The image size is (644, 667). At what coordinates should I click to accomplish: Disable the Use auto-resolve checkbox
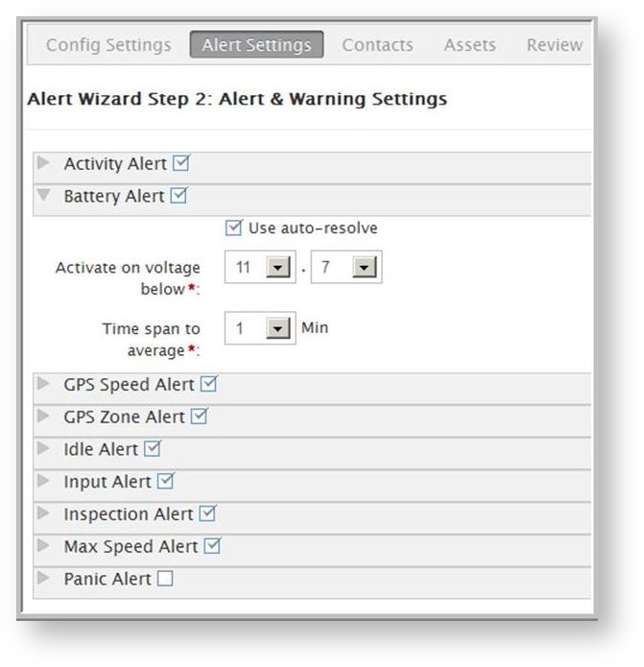233,227
